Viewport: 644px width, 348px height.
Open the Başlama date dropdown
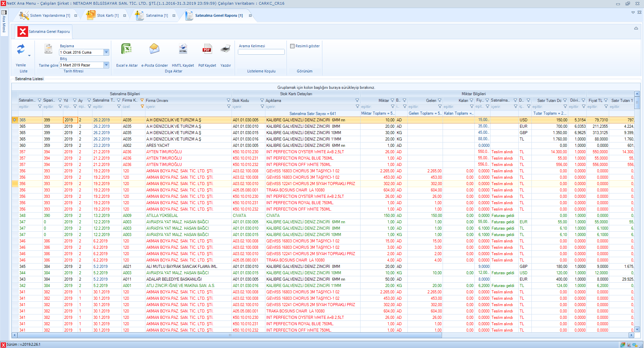[x=106, y=52]
